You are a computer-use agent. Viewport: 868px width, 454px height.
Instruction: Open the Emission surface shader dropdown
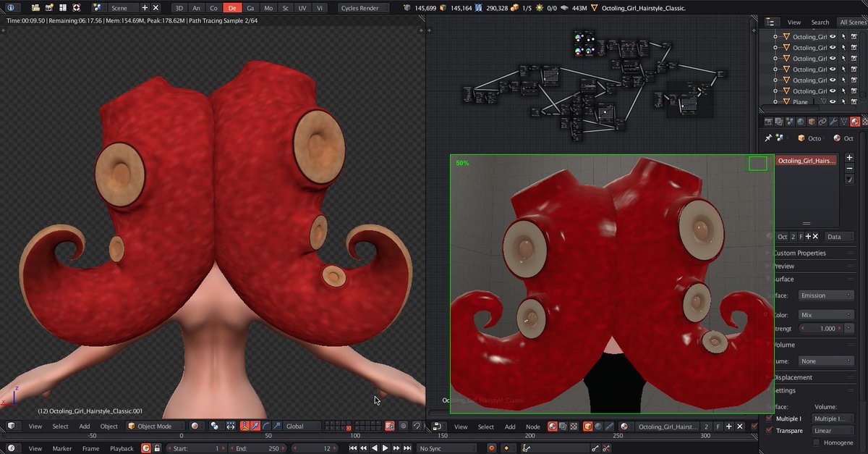coord(826,295)
